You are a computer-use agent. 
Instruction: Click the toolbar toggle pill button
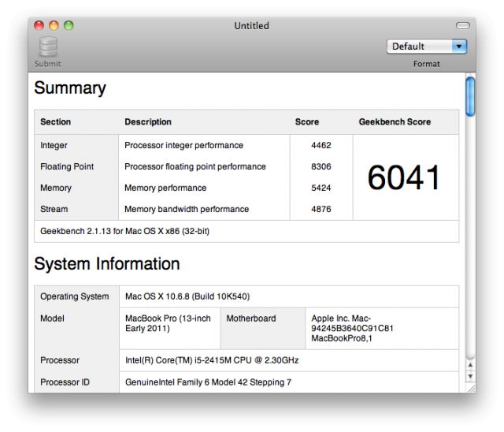tap(462, 26)
